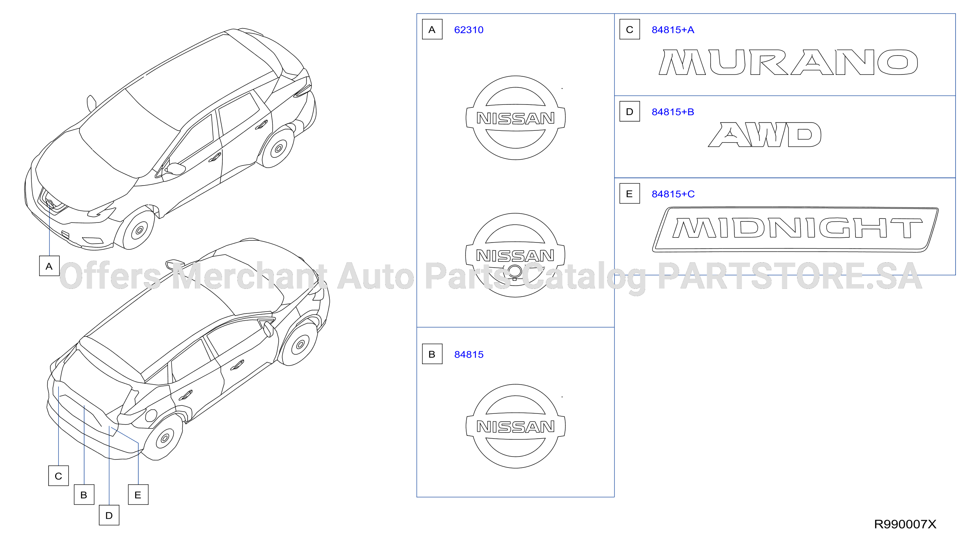980x542 pixels.
Task: Select callout label B under the rear-view car
Action: coord(84,495)
